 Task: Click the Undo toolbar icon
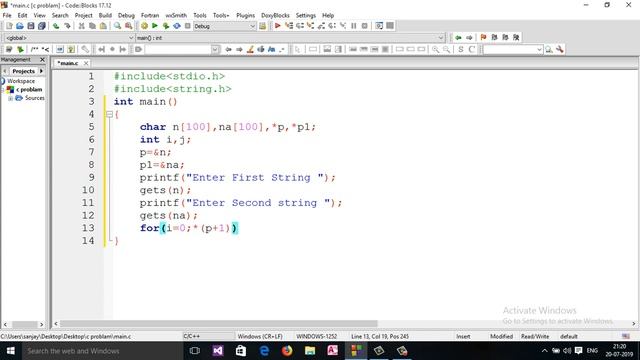pyautogui.click(x=56, y=26)
